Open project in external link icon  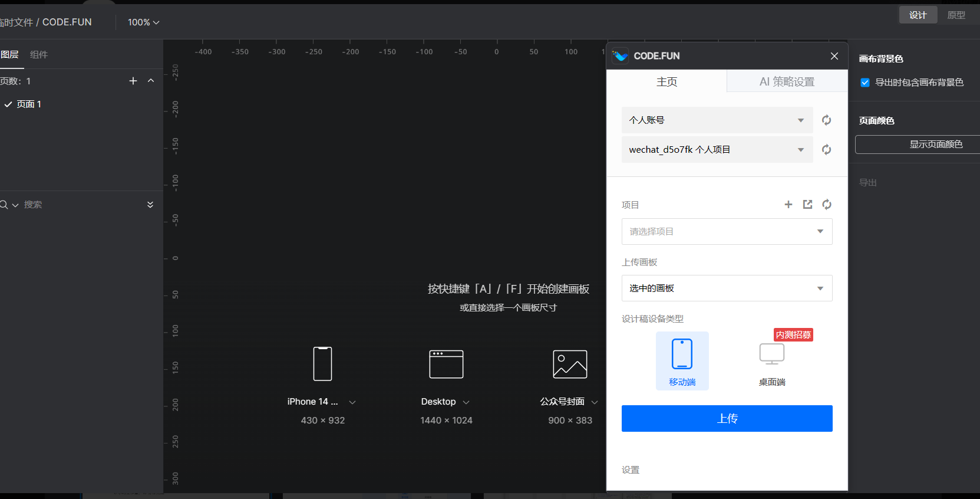click(808, 204)
